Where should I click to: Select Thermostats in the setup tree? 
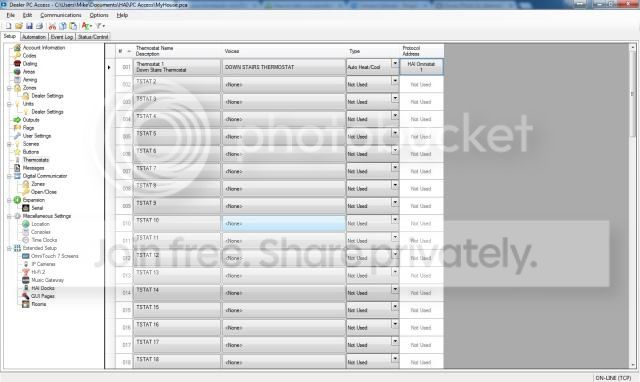(x=36, y=160)
